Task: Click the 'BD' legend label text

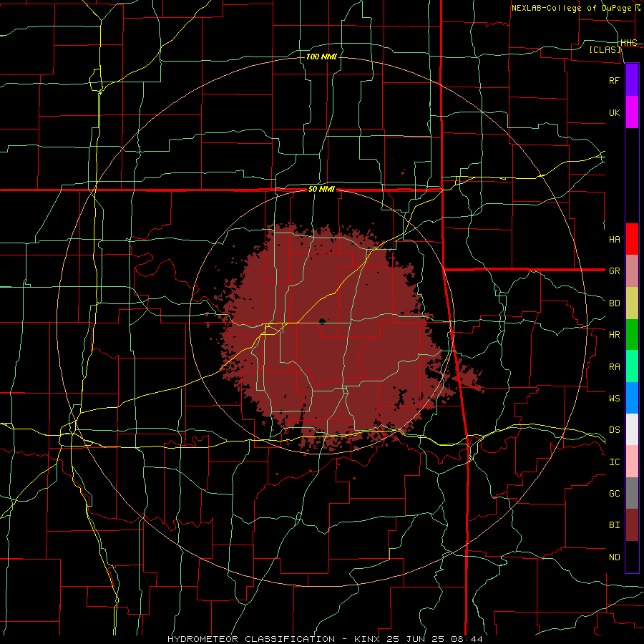Action: [x=615, y=303]
